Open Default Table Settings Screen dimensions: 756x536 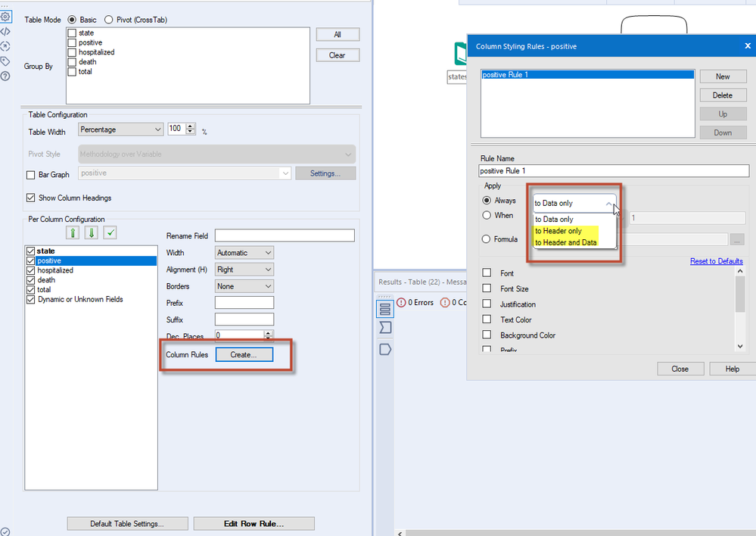pyautogui.click(x=127, y=523)
